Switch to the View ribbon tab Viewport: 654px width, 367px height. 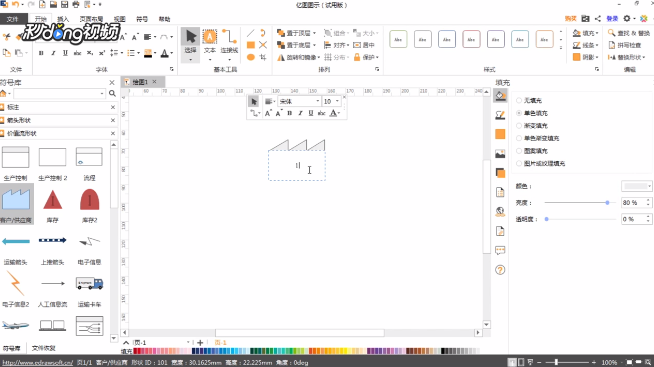pos(119,19)
